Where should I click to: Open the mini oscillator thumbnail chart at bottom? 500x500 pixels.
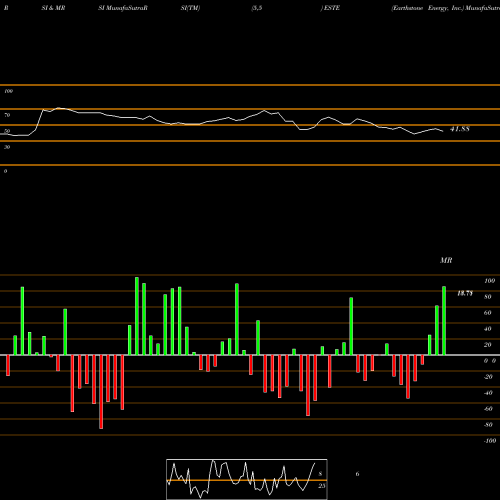pyautogui.click(x=247, y=479)
